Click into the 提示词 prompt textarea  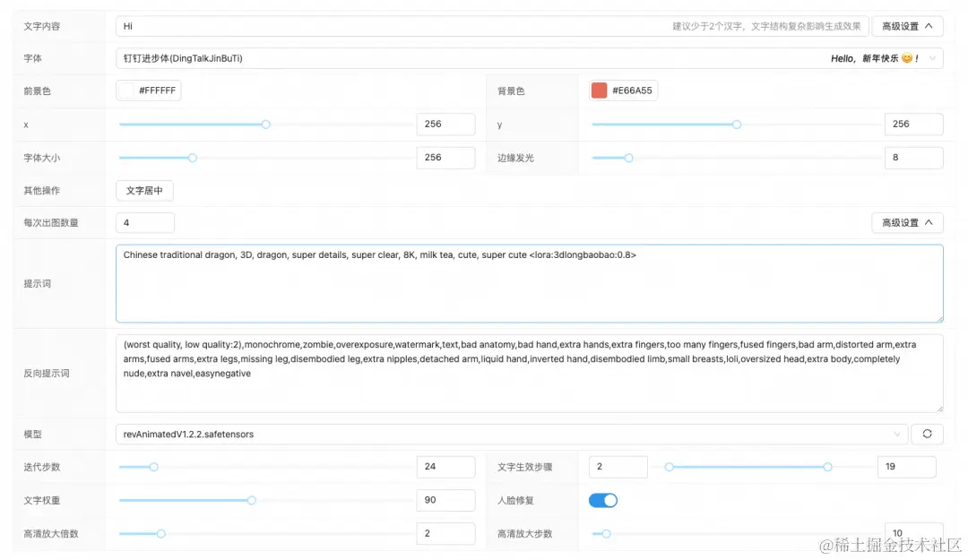pyautogui.click(x=529, y=283)
